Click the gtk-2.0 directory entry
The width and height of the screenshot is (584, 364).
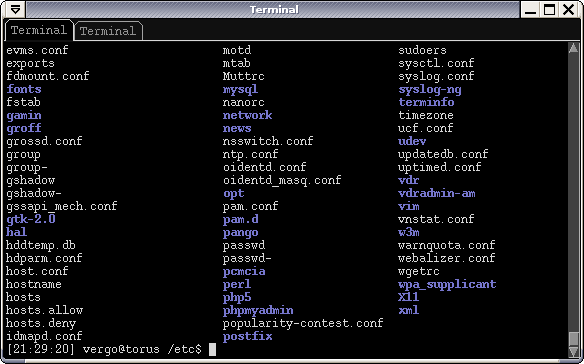[x=31, y=219]
